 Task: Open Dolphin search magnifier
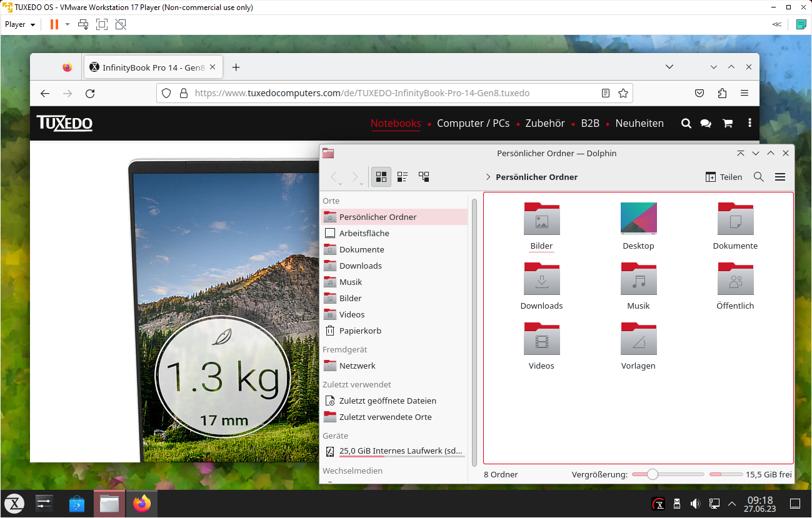[x=759, y=177]
